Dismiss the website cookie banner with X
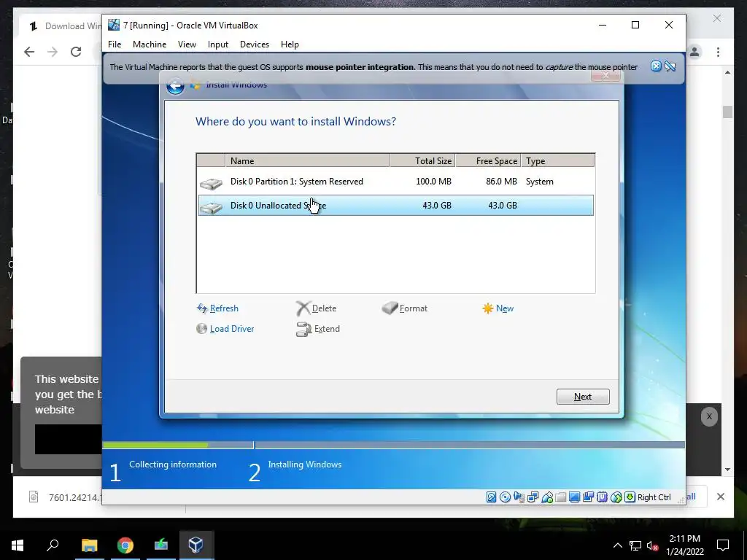The width and height of the screenshot is (747, 560). pyautogui.click(x=709, y=416)
